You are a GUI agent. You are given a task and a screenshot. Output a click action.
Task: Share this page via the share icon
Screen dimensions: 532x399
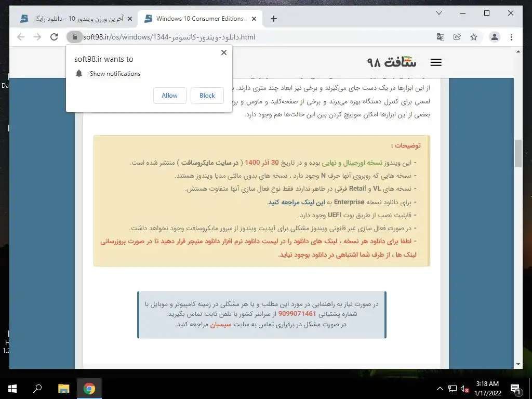pyautogui.click(x=457, y=37)
